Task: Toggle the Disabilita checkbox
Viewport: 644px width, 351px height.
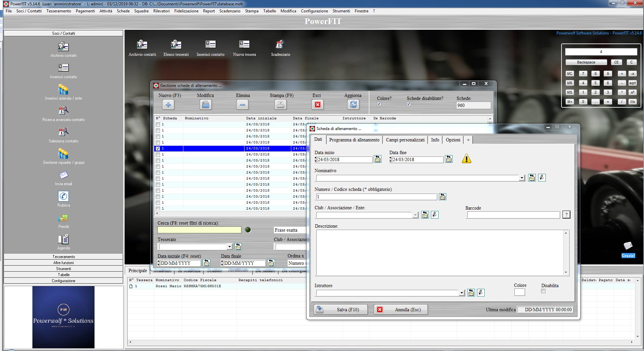Action: coord(543,291)
